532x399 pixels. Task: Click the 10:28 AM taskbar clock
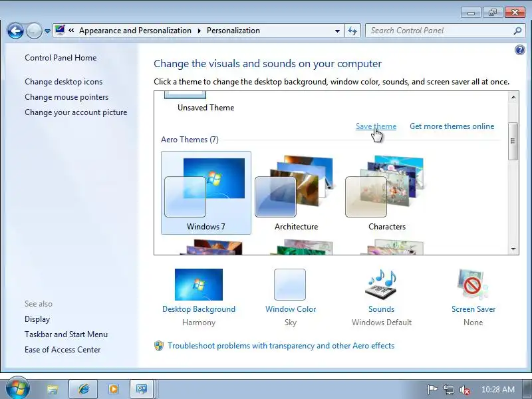[x=497, y=390]
